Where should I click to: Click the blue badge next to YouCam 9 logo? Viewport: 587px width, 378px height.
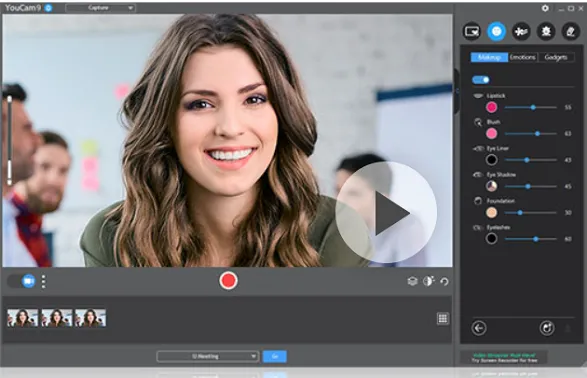click(x=48, y=7)
